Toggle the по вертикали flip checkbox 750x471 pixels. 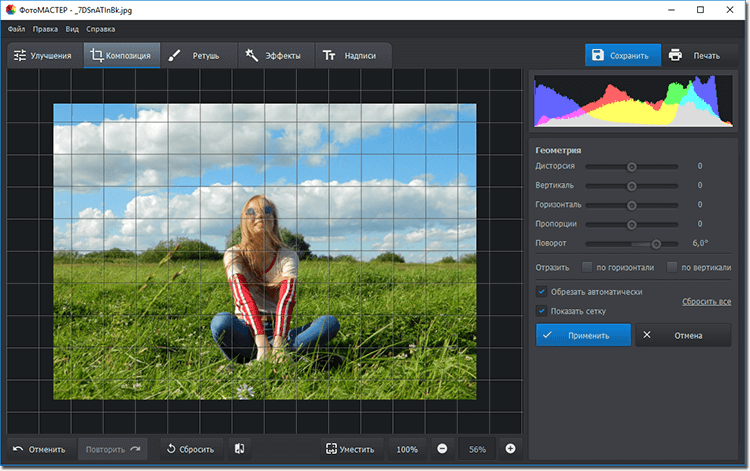[672, 267]
